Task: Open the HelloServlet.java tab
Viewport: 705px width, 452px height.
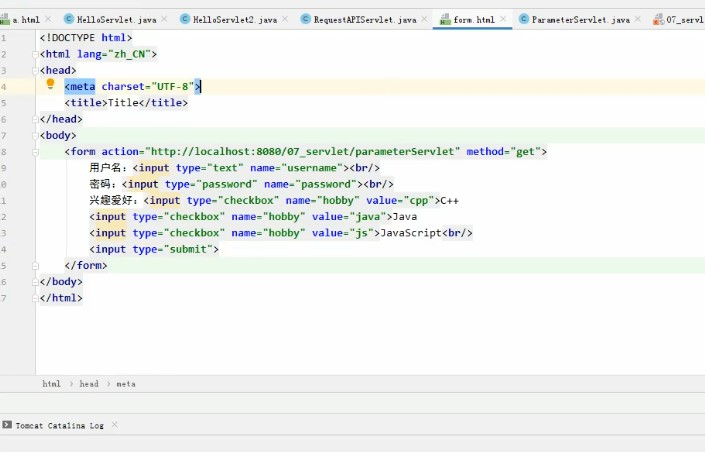Action: click(x=116, y=20)
